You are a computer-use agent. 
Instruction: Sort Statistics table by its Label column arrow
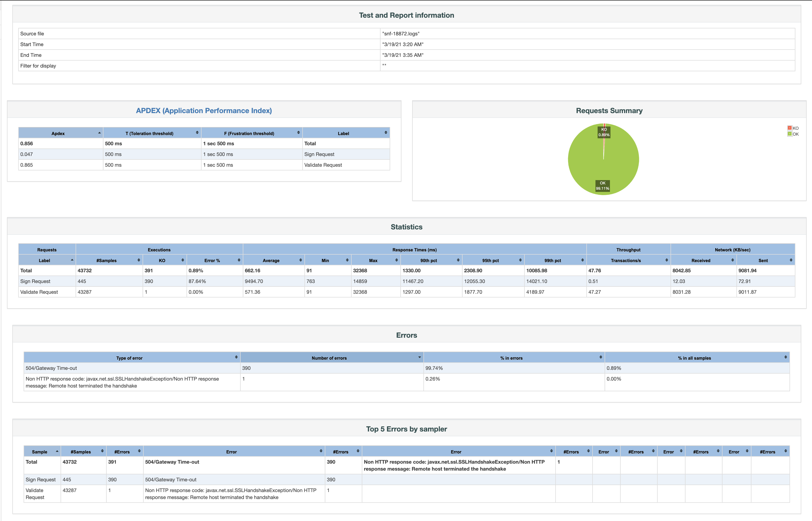[72, 260]
